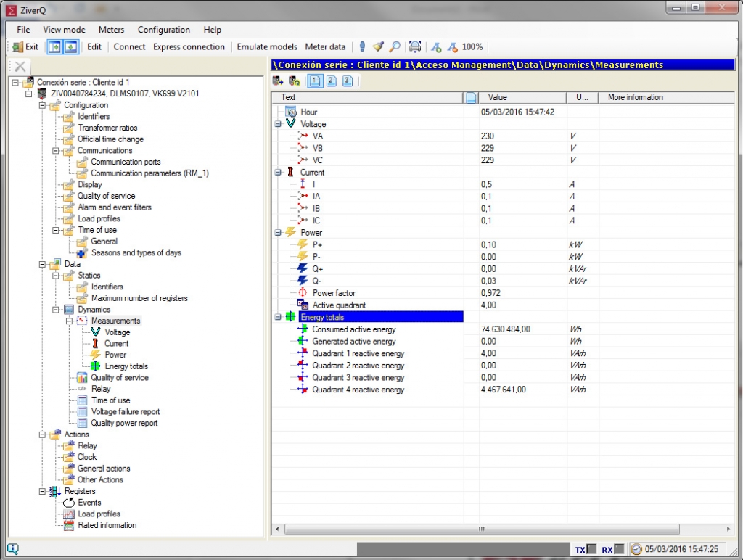
Task: Click the horizontal scrollbar thumb
Action: click(482, 529)
